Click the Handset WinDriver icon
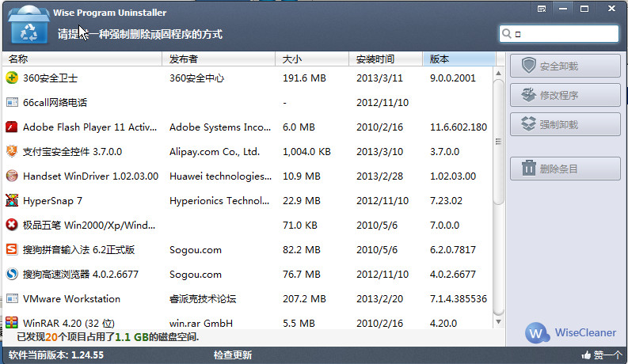 (x=12, y=176)
